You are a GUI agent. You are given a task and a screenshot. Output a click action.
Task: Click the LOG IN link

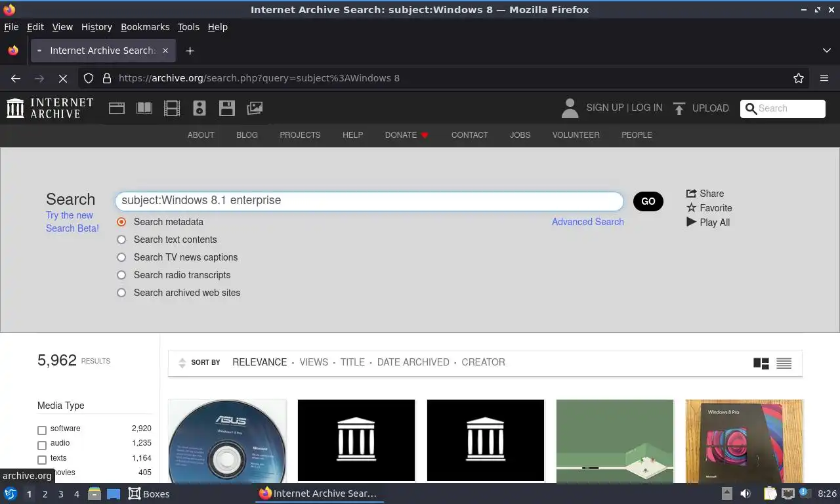pyautogui.click(x=647, y=108)
